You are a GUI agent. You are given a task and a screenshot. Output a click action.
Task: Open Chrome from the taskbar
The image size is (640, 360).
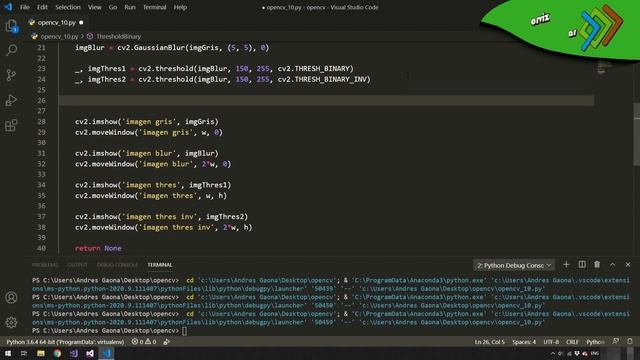coord(57,353)
